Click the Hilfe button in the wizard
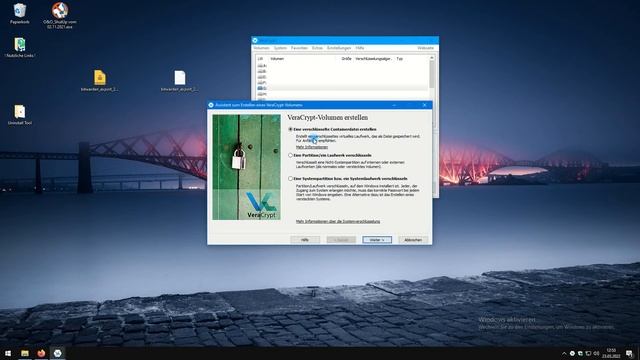Image resolution: width=640 pixels, height=360 pixels. tap(305, 240)
